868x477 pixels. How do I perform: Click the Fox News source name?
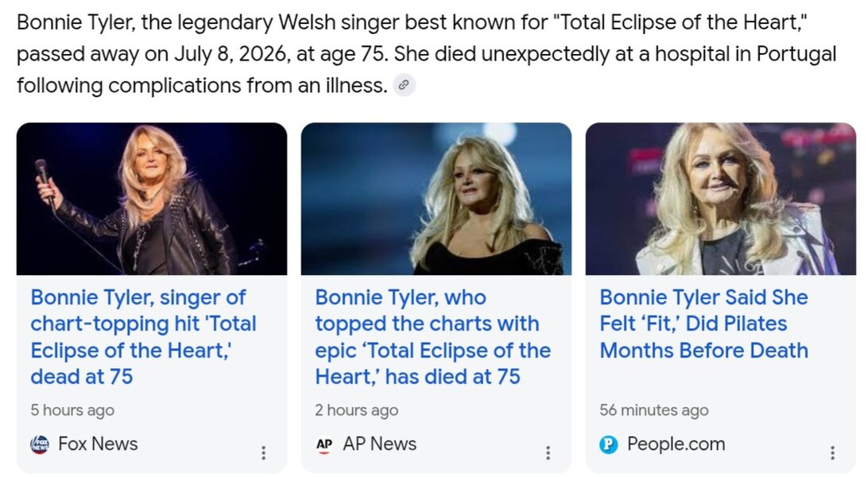point(98,444)
